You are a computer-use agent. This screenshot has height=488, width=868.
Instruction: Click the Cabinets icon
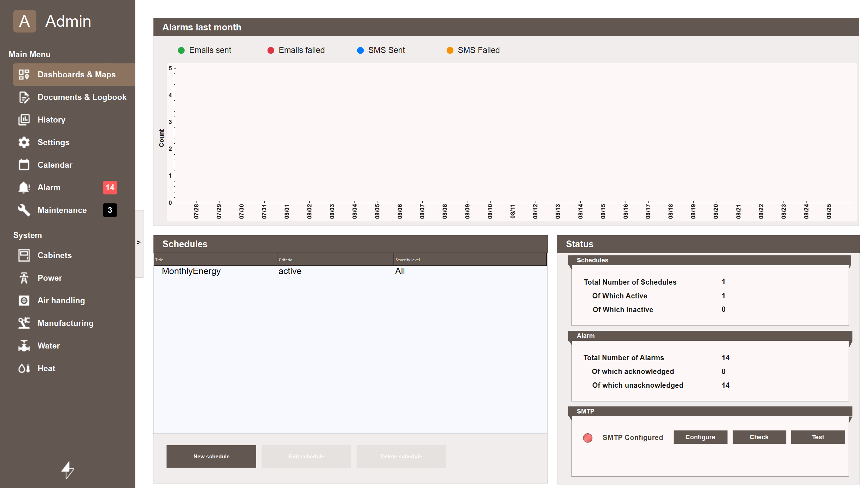(24, 255)
